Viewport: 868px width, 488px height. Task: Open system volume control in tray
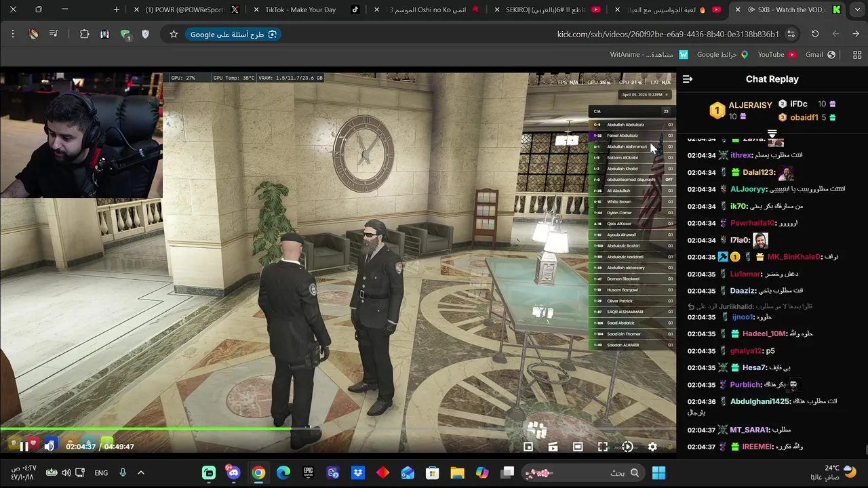(66, 472)
